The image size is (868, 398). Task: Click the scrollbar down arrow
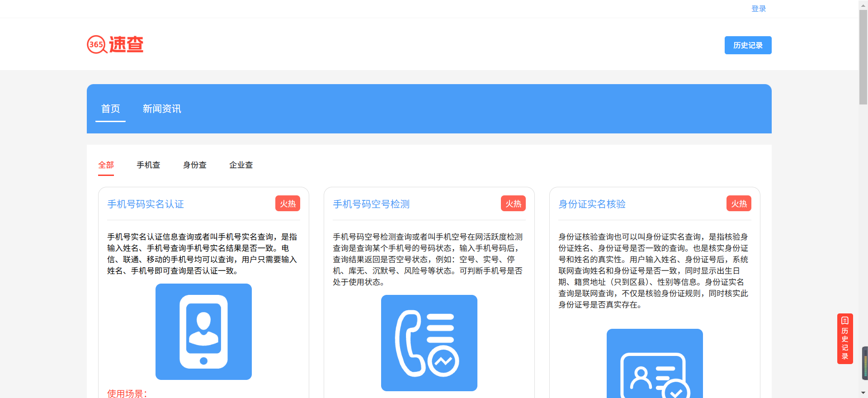(x=863, y=393)
